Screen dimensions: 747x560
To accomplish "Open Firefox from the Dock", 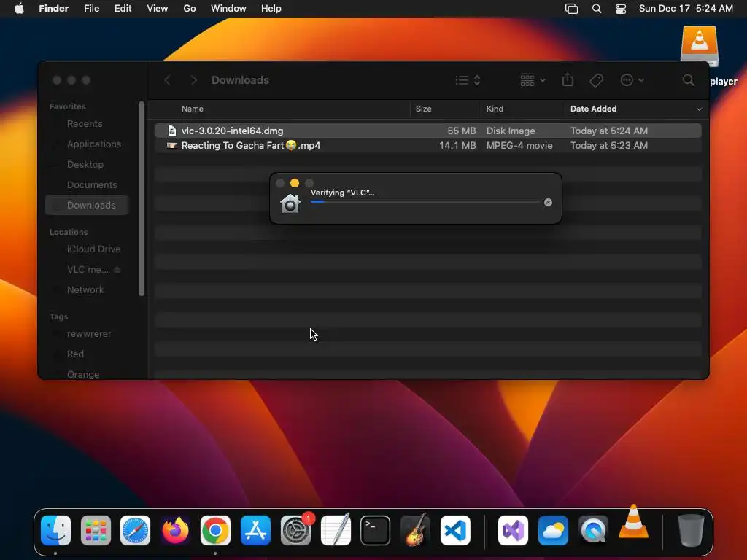I will click(175, 531).
